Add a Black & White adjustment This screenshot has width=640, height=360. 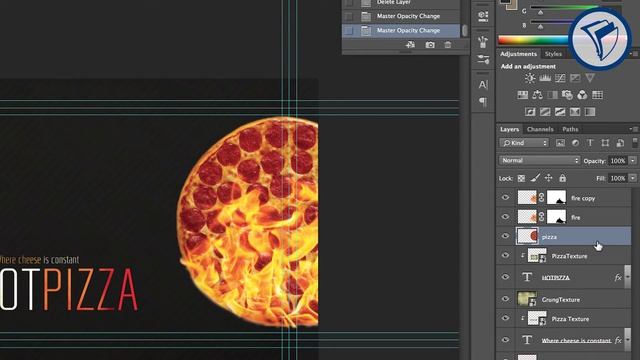coord(552,95)
